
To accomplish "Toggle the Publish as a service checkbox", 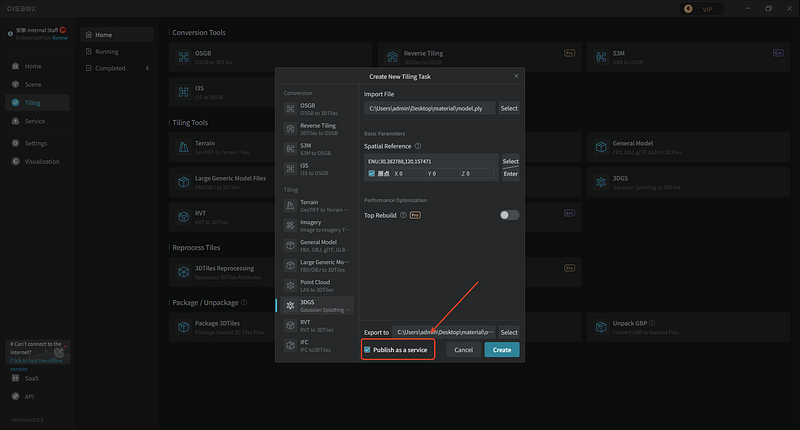I will point(367,350).
